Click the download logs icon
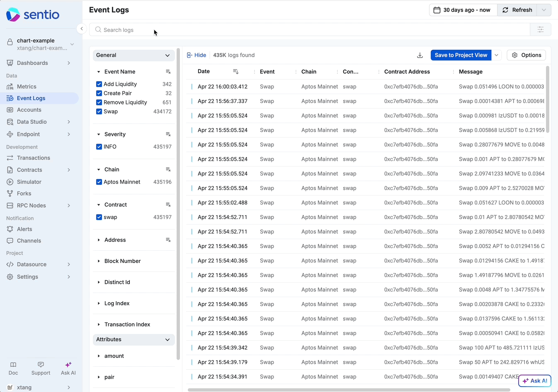558x392 pixels. [420, 55]
